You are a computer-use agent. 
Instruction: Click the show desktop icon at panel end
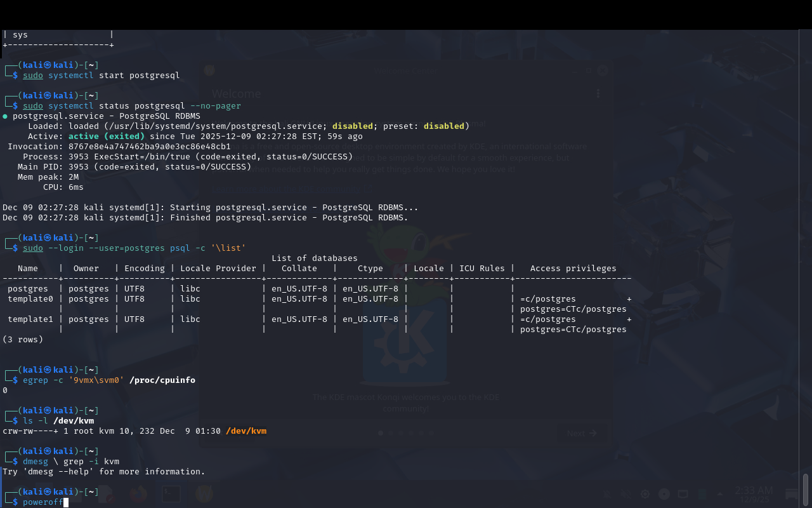[792, 494]
